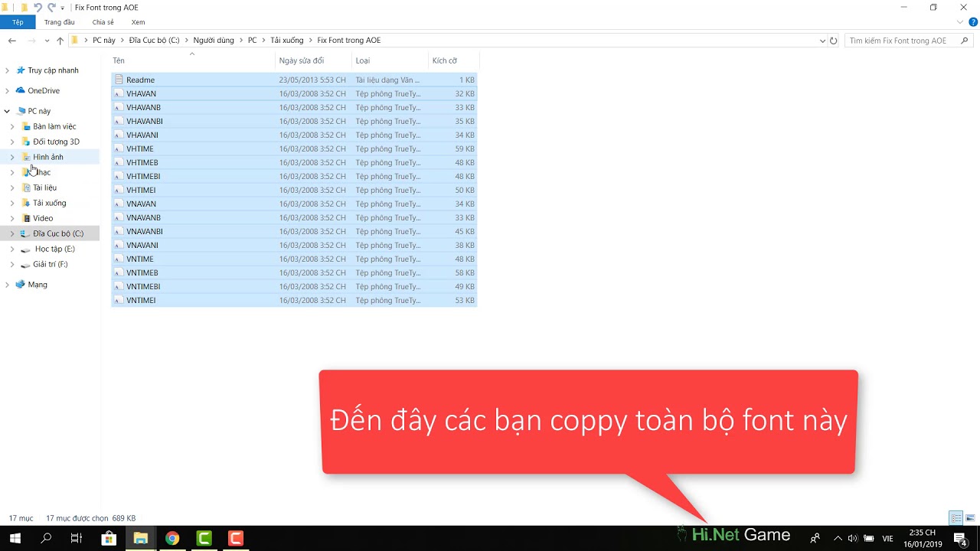
Task: Go back with the back arrow
Action: coord(11,41)
